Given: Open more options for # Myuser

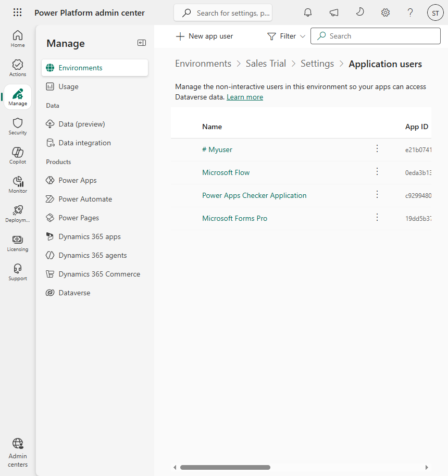Looking at the screenshot, I should point(377,148).
